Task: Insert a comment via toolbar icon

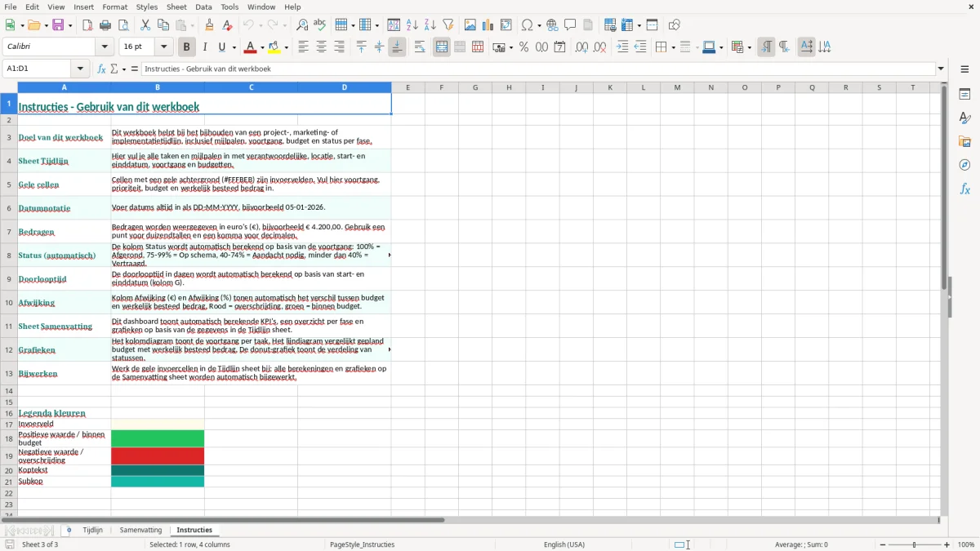Action: (x=570, y=25)
